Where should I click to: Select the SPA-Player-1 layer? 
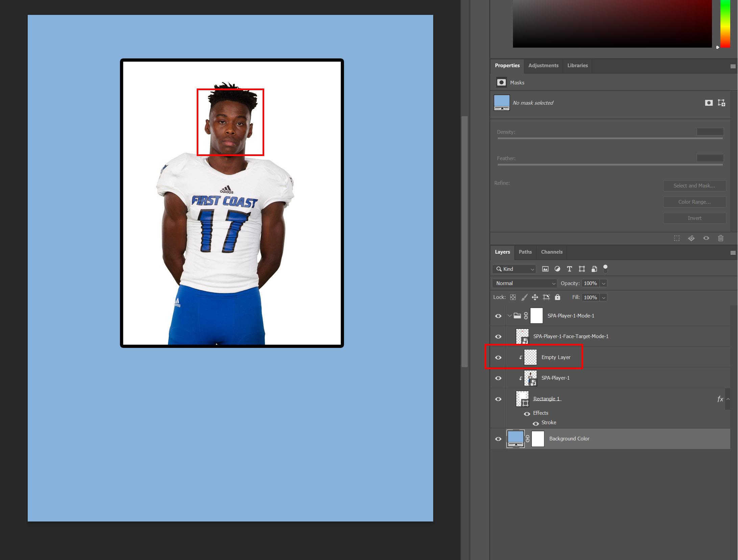[555, 378]
